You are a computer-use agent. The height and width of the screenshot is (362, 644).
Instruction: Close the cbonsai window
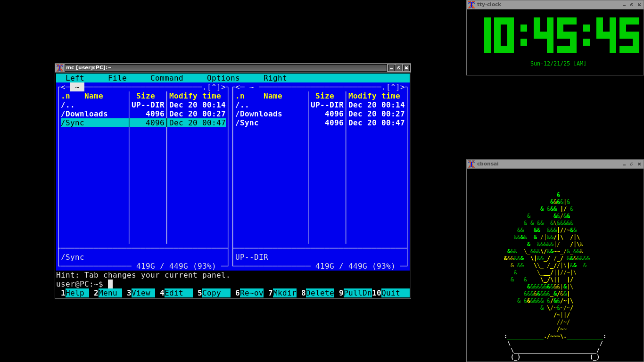(x=639, y=164)
